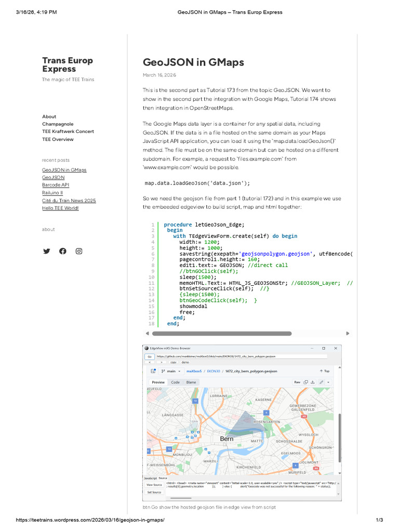Image resolution: width=399 pixels, height=532 pixels.
Task: Click the forward '>' button in EdgeView screenshot
Action: pyautogui.click(x=162, y=362)
